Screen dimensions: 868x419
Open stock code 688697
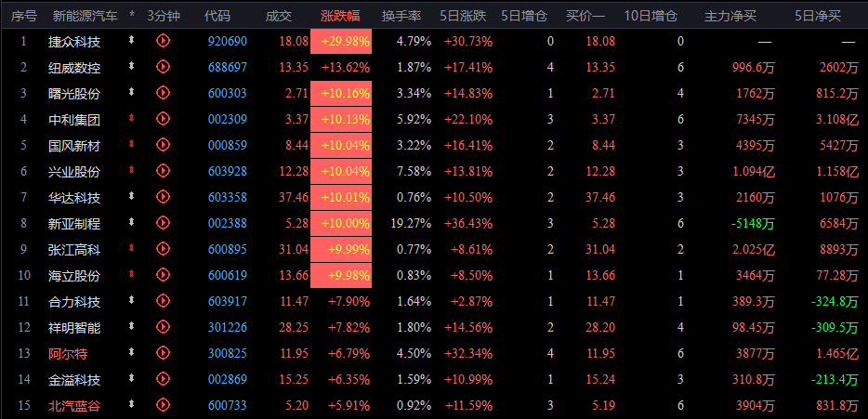(228, 68)
